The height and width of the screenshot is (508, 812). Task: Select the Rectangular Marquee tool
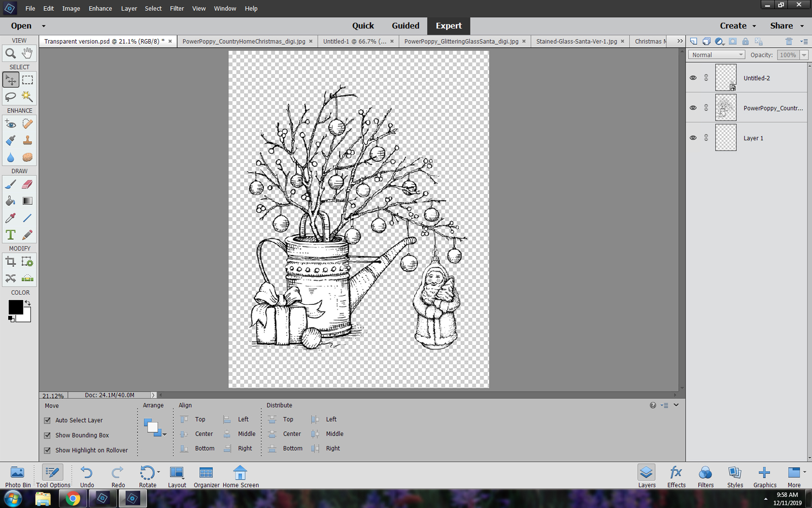point(27,80)
